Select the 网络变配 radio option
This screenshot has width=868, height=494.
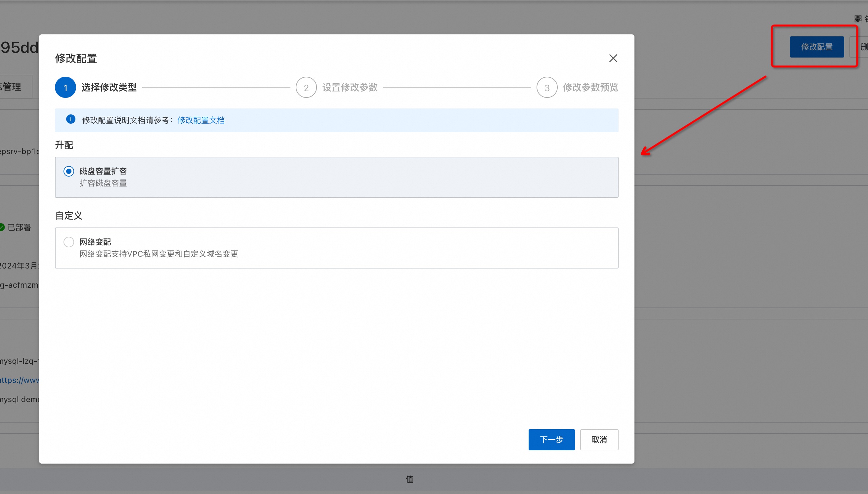69,242
